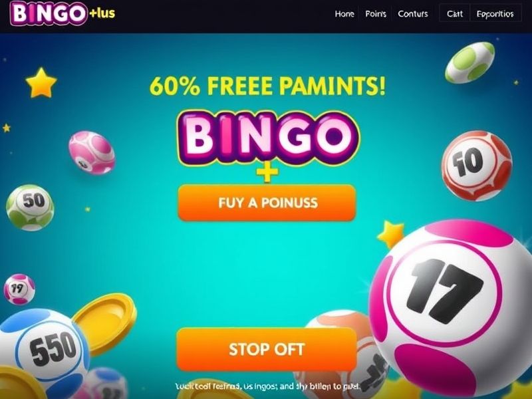Open the Home menu item

344,14
